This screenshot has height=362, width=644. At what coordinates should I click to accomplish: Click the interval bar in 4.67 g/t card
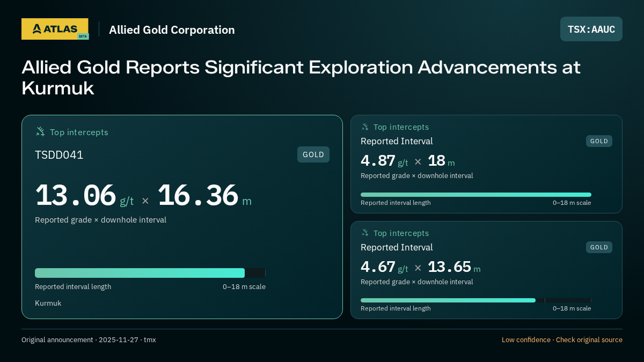pyautogui.click(x=476, y=300)
